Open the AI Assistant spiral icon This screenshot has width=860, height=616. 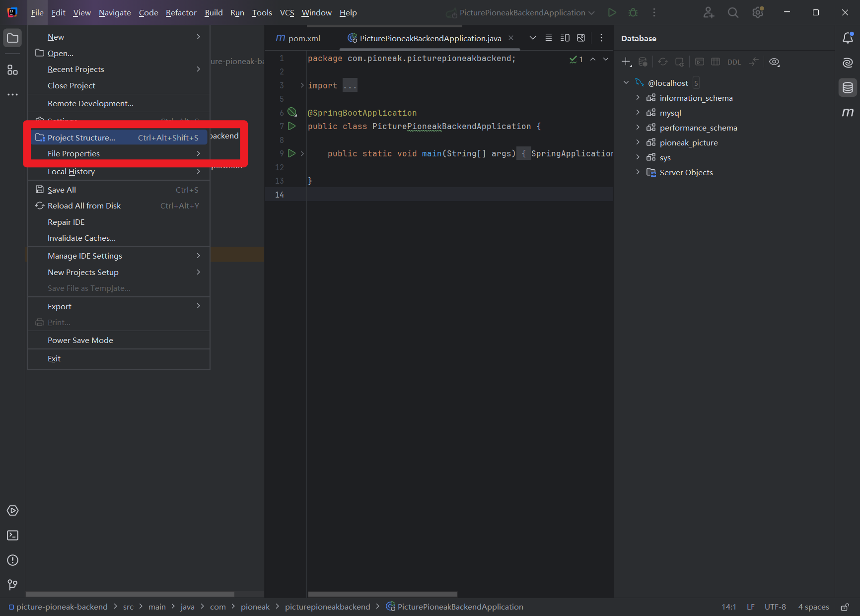tap(848, 63)
